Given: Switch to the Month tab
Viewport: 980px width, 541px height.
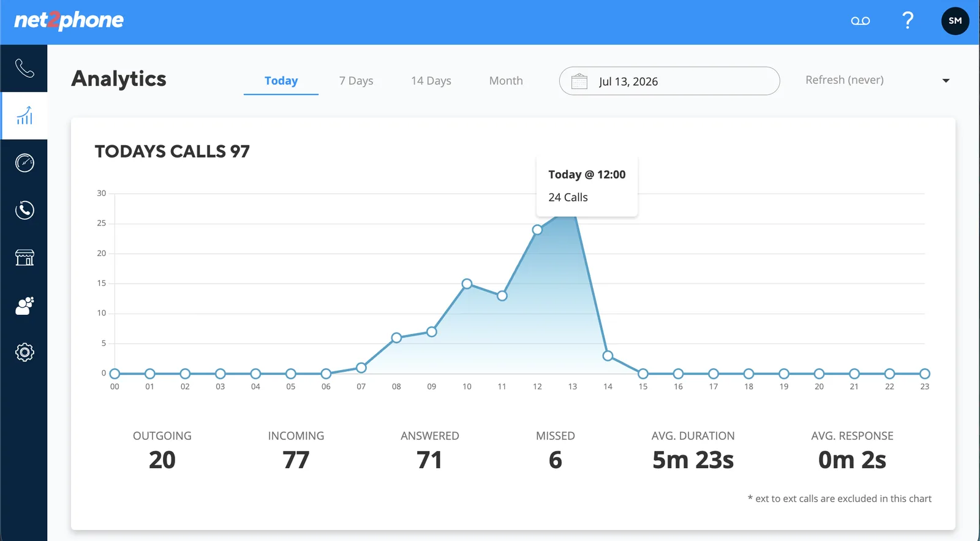Looking at the screenshot, I should pyautogui.click(x=506, y=81).
